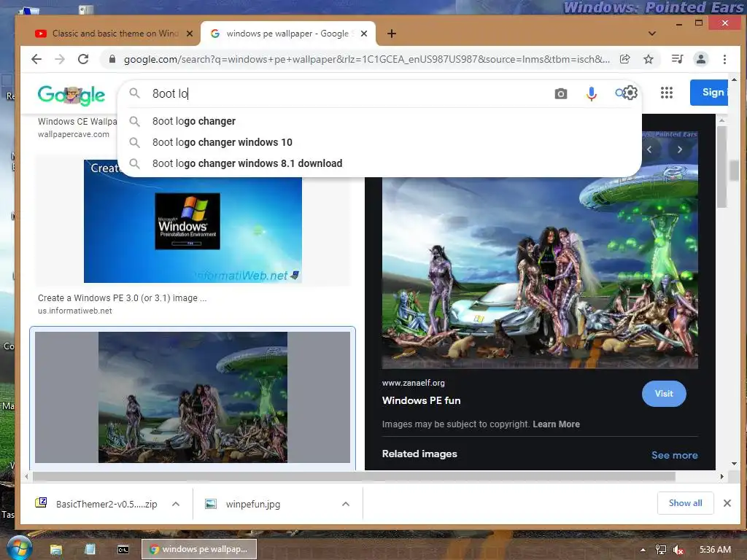This screenshot has height=560, width=747.
Task: Click the preview panel vertical scrollbar thumb
Action: click(x=721, y=167)
